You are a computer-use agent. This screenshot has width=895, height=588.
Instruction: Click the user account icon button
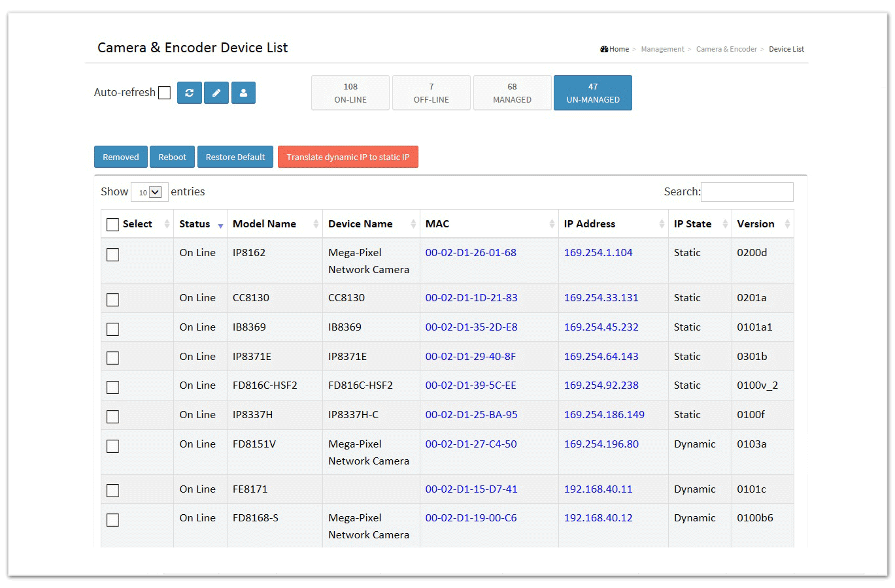coord(243,93)
